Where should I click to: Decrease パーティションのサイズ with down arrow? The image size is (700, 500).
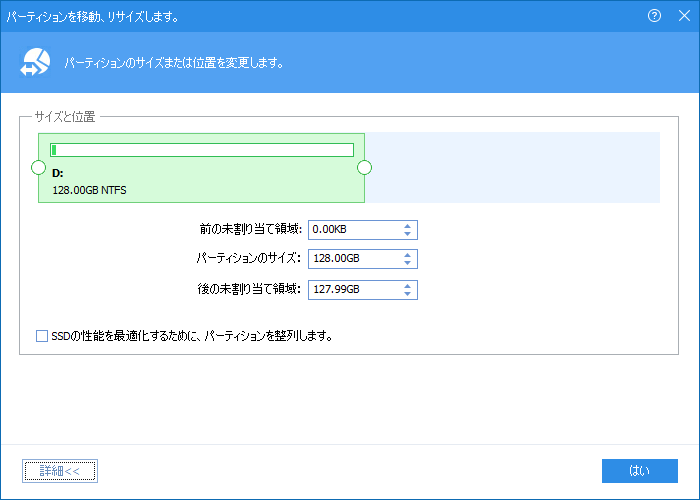pos(407,263)
